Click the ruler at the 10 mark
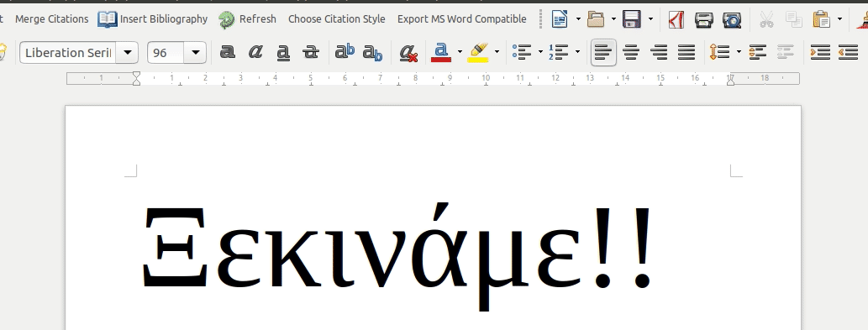868x330 pixels. point(486,78)
